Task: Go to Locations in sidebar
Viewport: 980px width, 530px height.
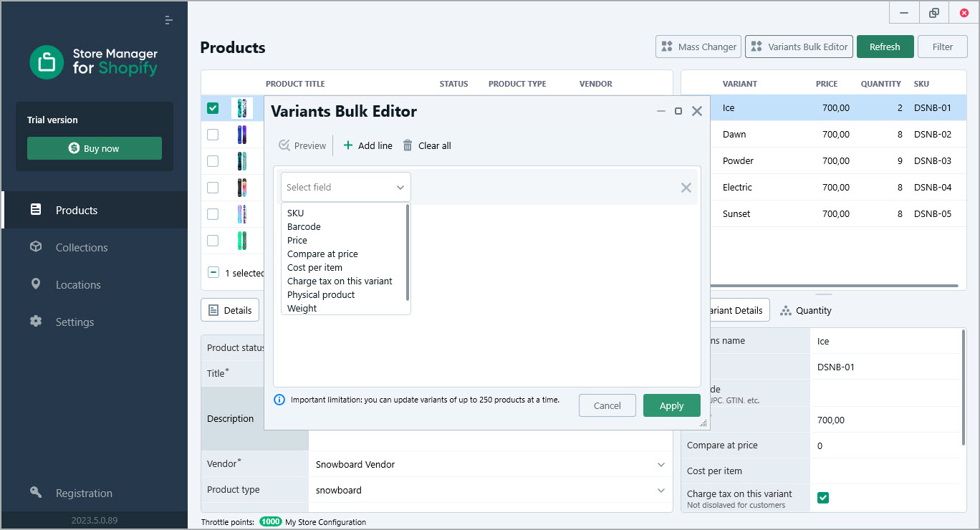Action: click(x=94, y=284)
